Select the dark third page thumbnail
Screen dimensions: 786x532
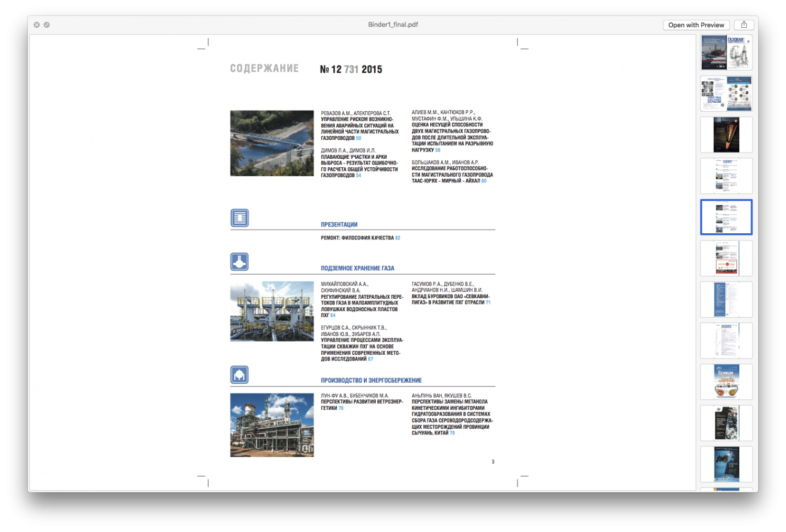point(726,135)
